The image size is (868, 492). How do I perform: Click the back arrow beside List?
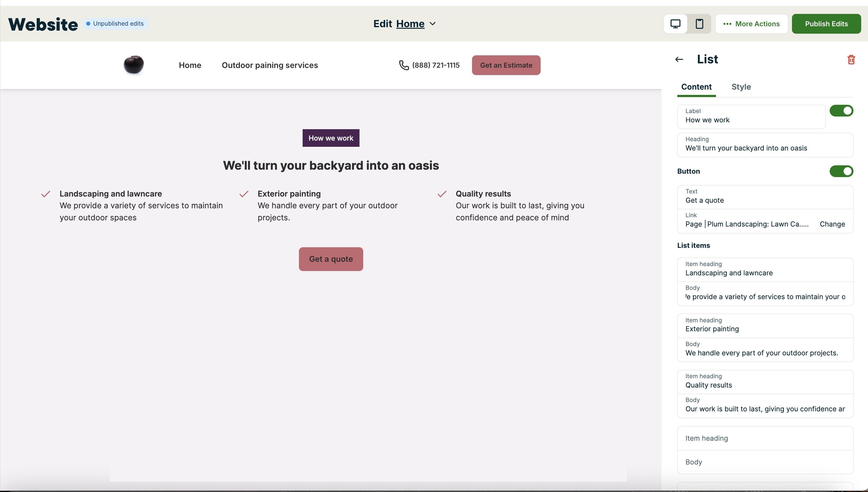[679, 59]
